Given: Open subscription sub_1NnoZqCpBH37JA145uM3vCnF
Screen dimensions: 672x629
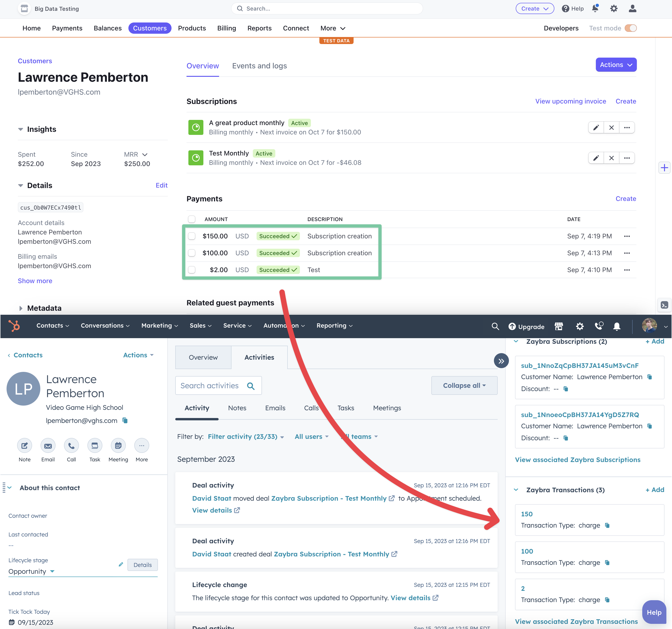Looking at the screenshot, I should coord(580,366).
